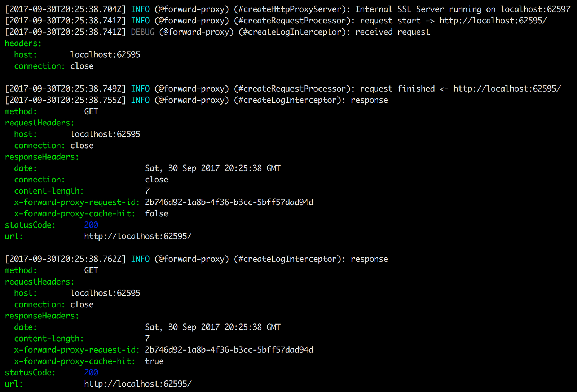Image resolution: width=577 pixels, height=392 pixels.
Task: Click the INFO label on the 20:25:38.762Z line
Action: click(140, 259)
